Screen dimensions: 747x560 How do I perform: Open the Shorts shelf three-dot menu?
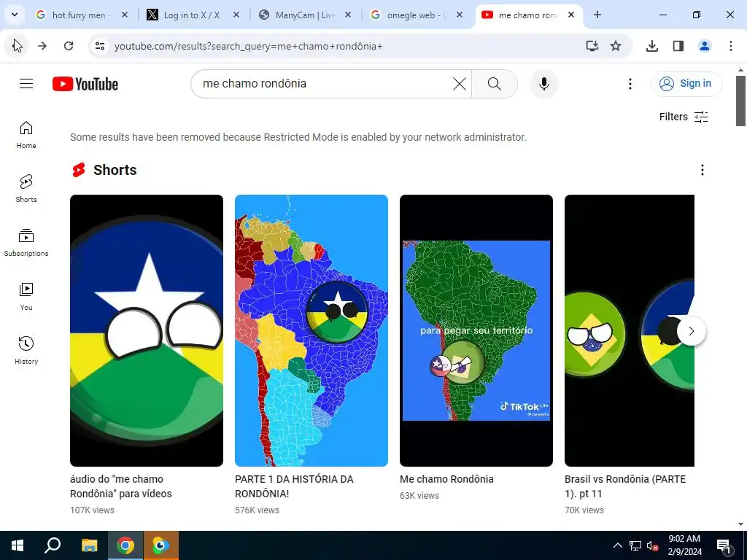pyautogui.click(x=702, y=170)
